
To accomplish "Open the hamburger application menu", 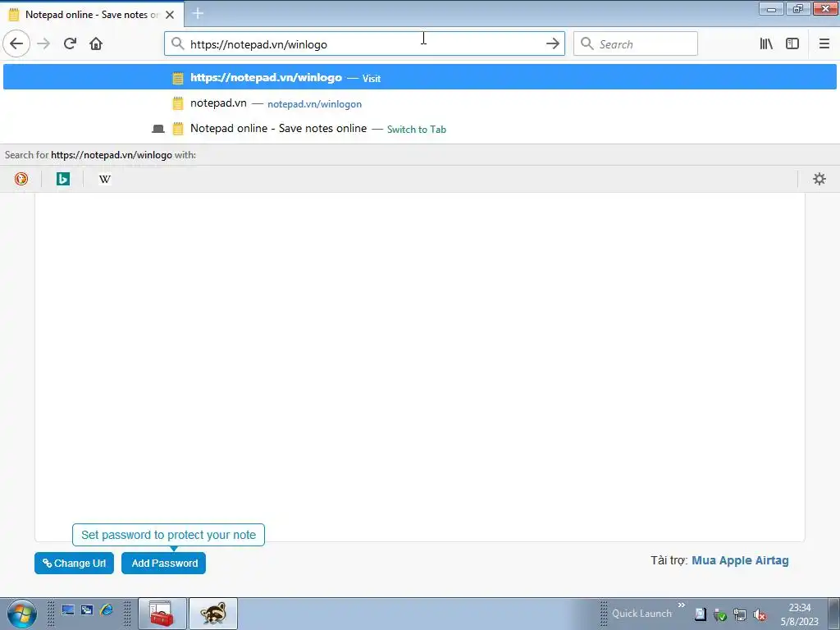I will pos(824,43).
